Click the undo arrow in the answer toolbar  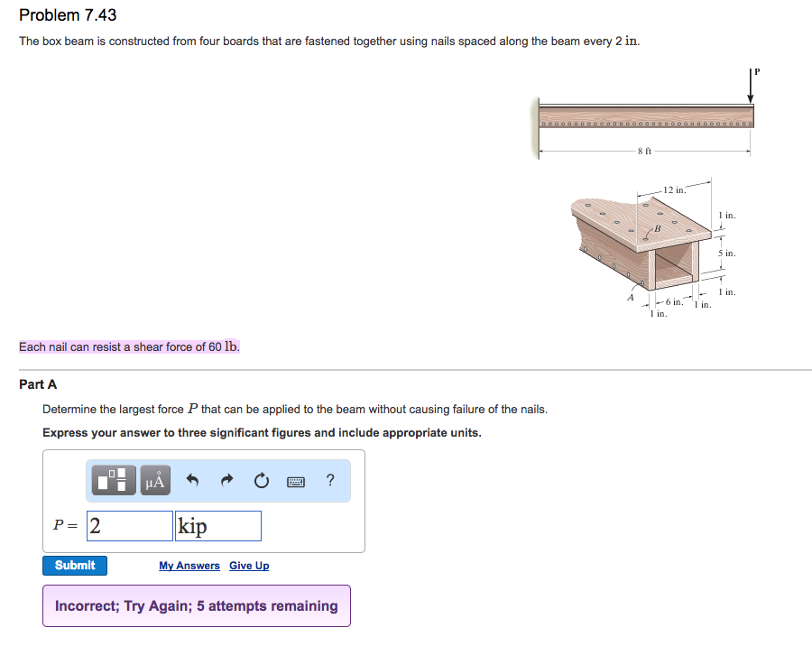tap(191, 480)
